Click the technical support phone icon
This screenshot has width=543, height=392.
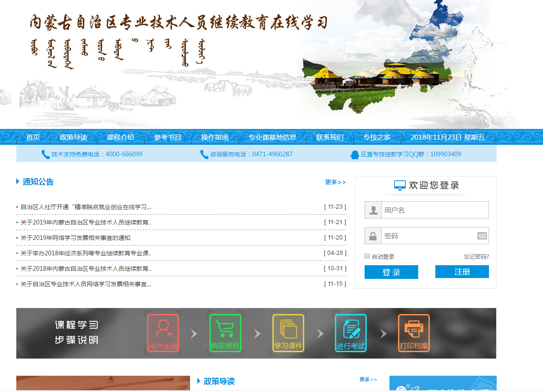tap(45, 155)
